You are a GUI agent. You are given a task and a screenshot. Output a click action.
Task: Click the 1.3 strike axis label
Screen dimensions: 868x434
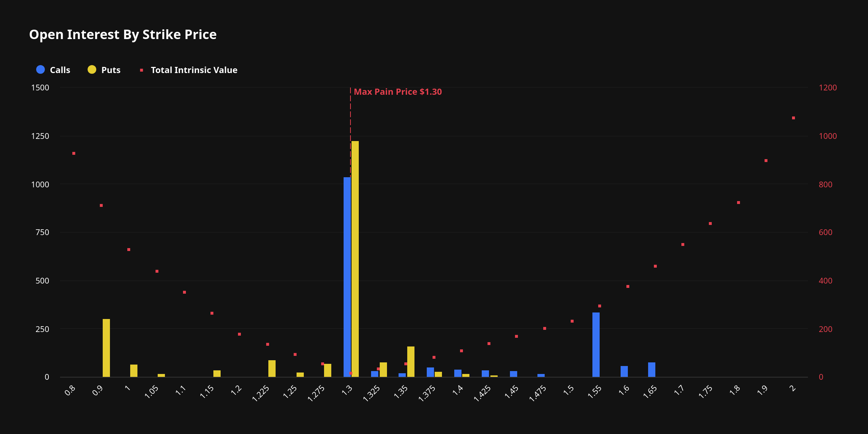coord(347,390)
